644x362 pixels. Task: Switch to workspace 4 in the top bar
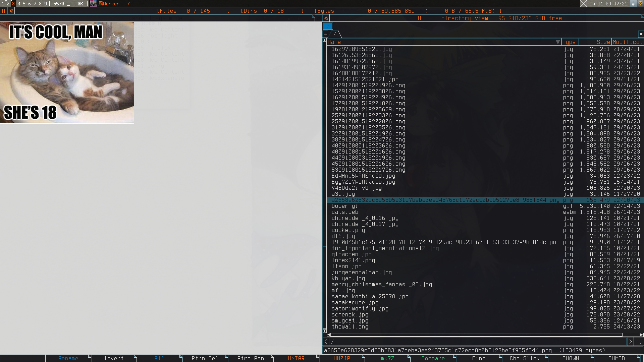point(19,4)
